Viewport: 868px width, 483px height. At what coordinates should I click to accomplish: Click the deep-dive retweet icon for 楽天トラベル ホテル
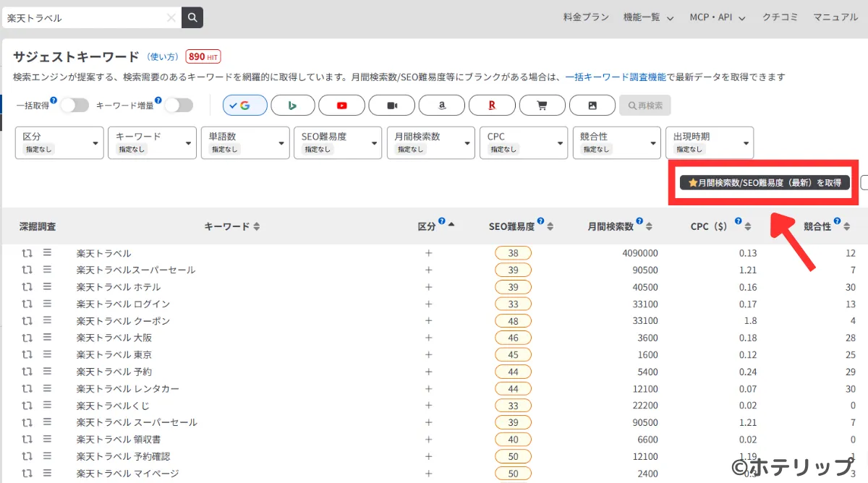pyautogui.click(x=27, y=287)
